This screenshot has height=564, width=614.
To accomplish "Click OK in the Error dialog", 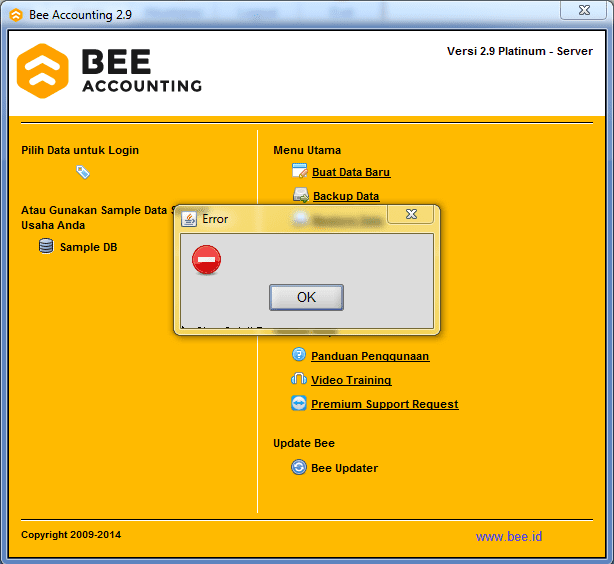I will [306, 297].
